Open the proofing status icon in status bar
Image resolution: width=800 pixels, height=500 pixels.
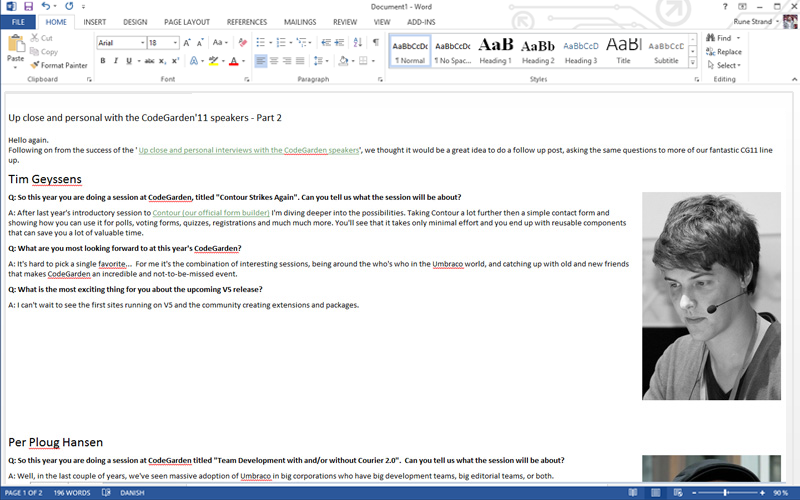tap(106, 493)
